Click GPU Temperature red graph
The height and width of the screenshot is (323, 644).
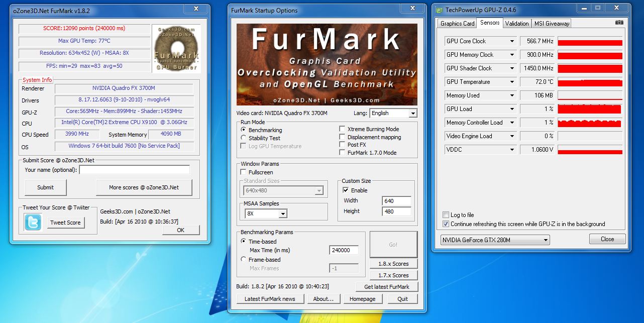590,82
